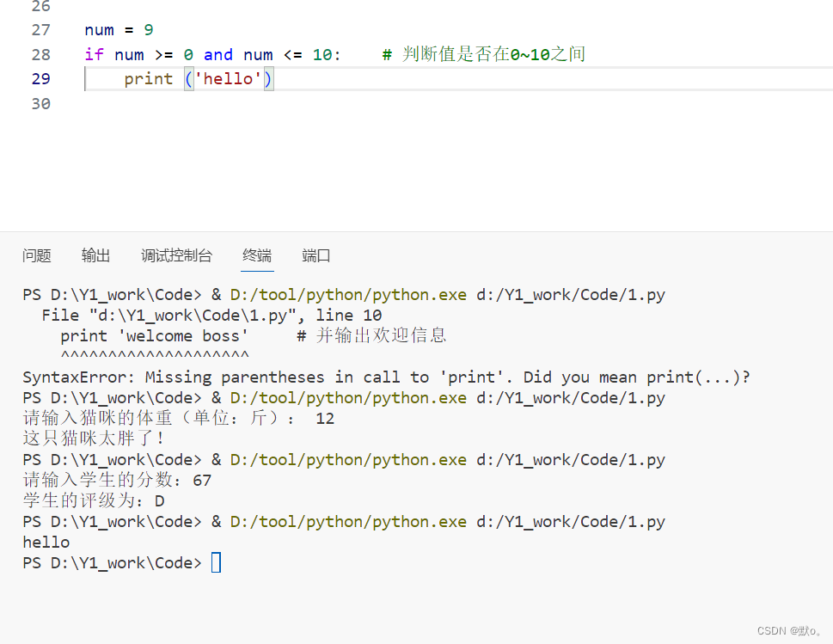Open the 端口 panel tab
Viewport: 833px width, 644px height.
point(315,255)
